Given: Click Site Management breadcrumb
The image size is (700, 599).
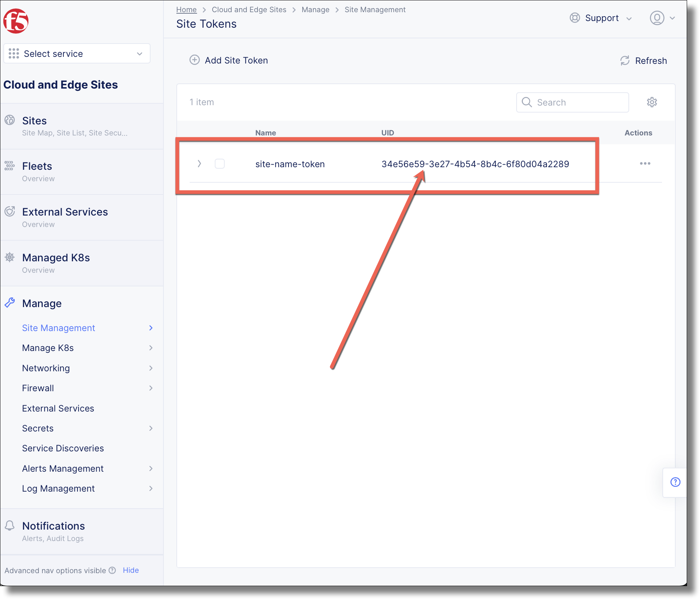Looking at the screenshot, I should pos(375,10).
